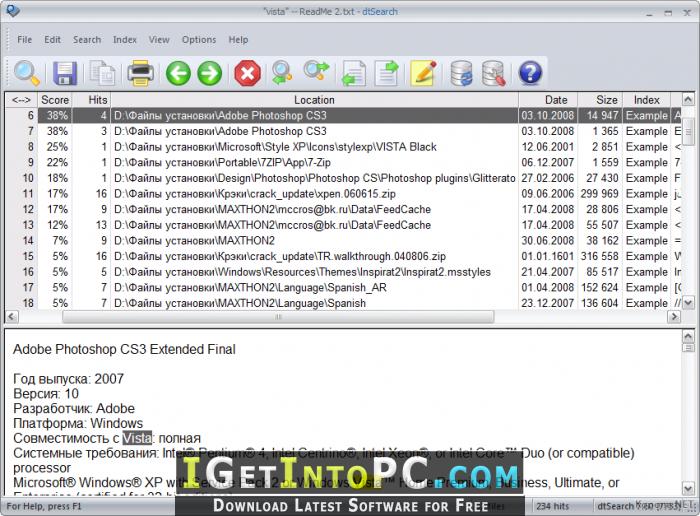This screenshot has width=700, height=516.
Task: Select the xpen.060615.zip result row
Action: (344, 194)
